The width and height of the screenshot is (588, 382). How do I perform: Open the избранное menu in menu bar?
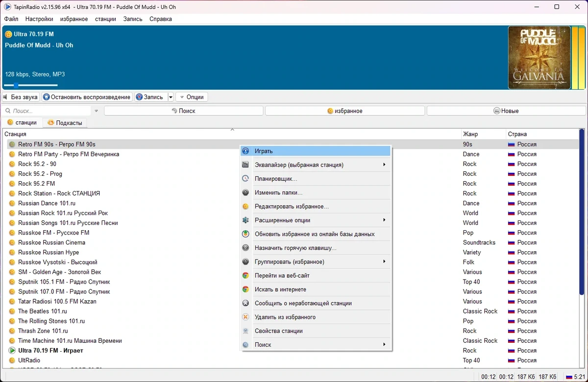[74, 19]
